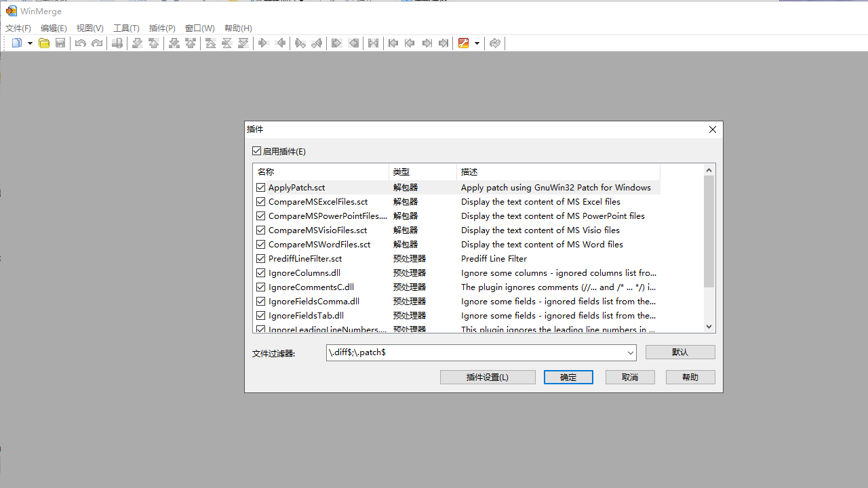Open the 工具(T) menu

pyautogui.click(x=126, y=28)
